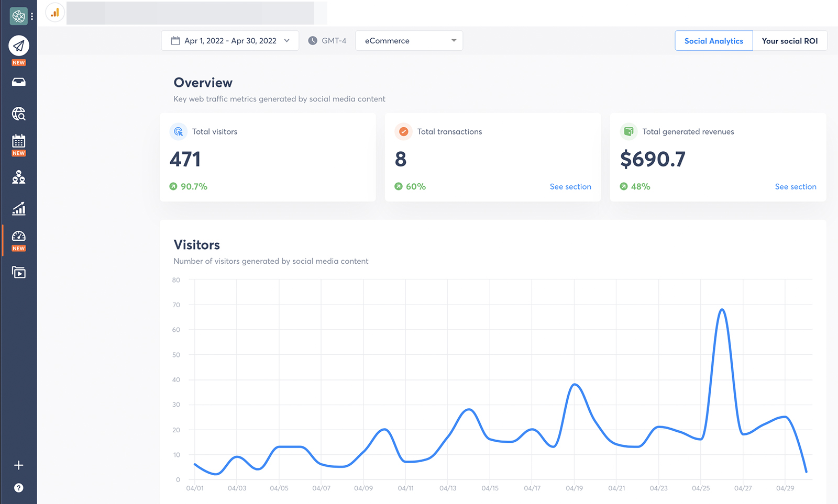
Task: Click the Visitors chart heading
Action: point(197,245)
